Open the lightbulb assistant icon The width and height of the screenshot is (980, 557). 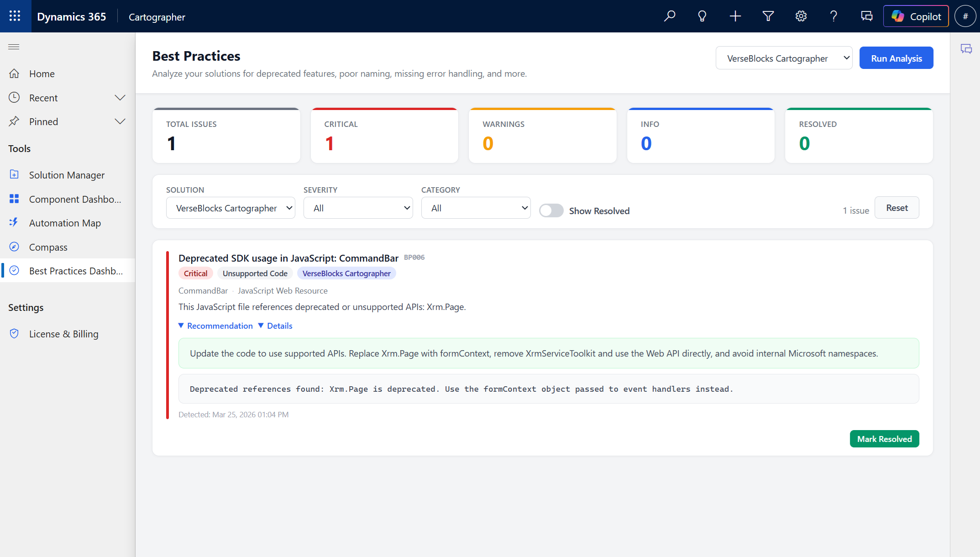(702, 16)
